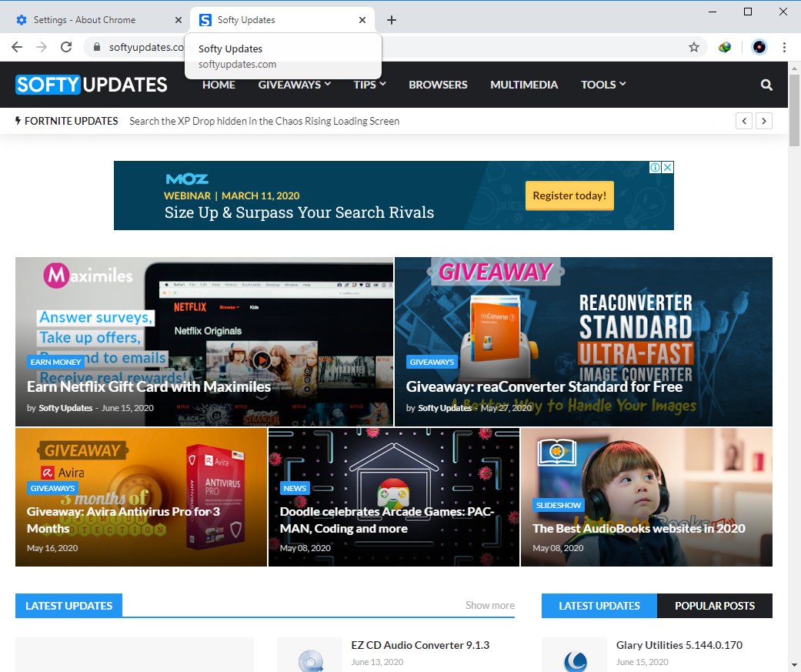Open the Chrome profile avatar

(759, 47)
